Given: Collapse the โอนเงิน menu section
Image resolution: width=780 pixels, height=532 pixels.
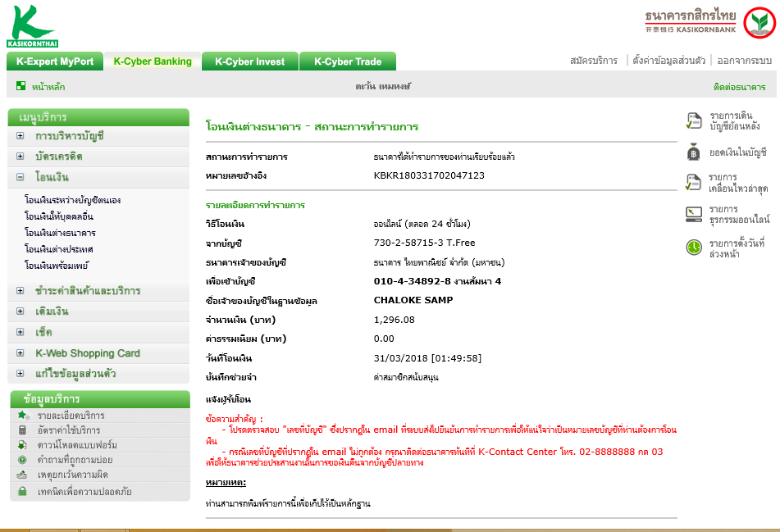Looking at the screenshot, I should click(20, 176).
